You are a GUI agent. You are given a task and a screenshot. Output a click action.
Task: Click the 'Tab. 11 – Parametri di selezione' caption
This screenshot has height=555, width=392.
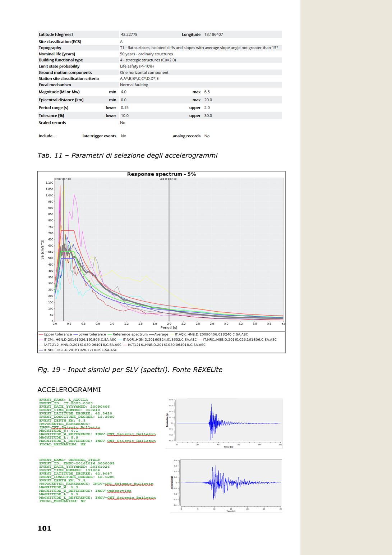[x=128, y=156]
